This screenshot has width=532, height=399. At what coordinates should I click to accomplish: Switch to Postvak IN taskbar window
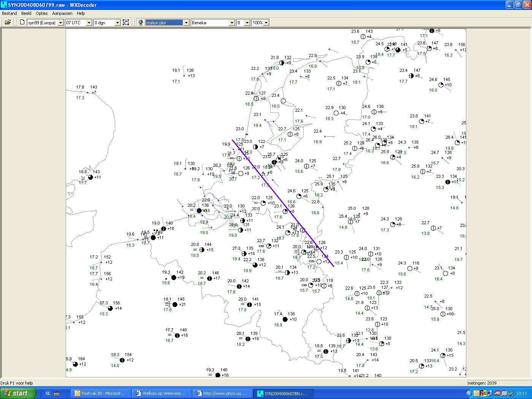(x=100, y=393)
